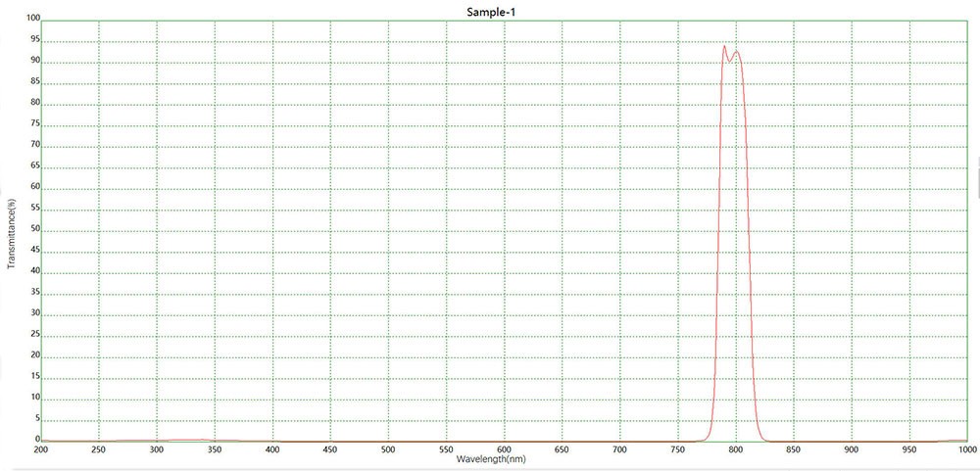Viewport: 980px width, 471px height.
Task: Click the 750 tick on the wavelength axis
Action: (x=677, y=449)
